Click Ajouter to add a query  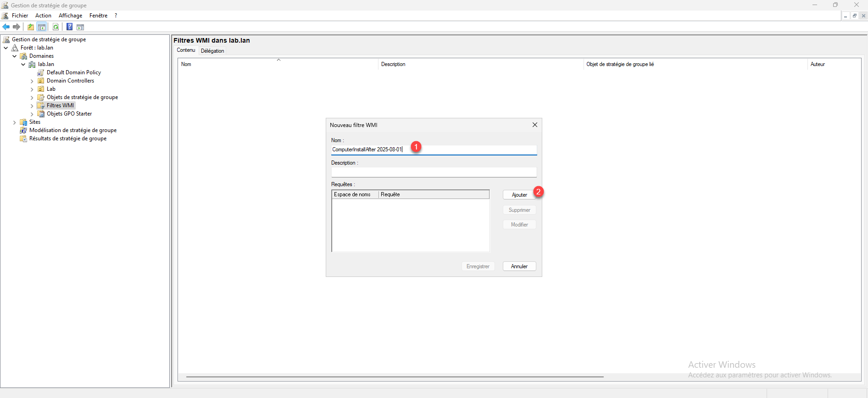coord(519,195)
